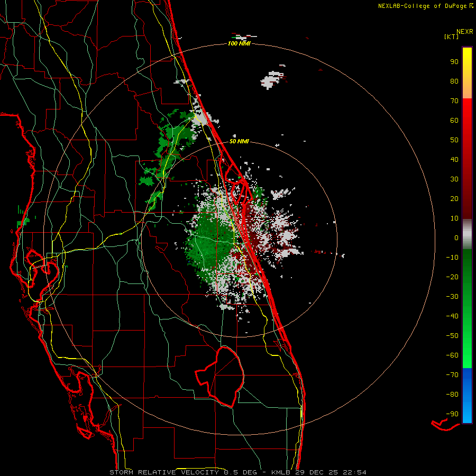Image resolution: width=476 pixels, height=476 pixels.
Task: Pick the blue bottom segment of color bar
Action: 467,395
